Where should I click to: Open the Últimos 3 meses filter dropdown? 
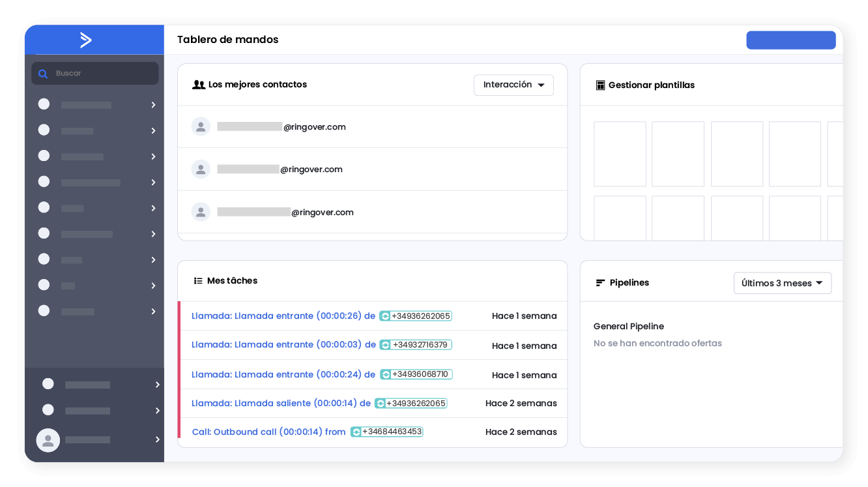point(782,283)
